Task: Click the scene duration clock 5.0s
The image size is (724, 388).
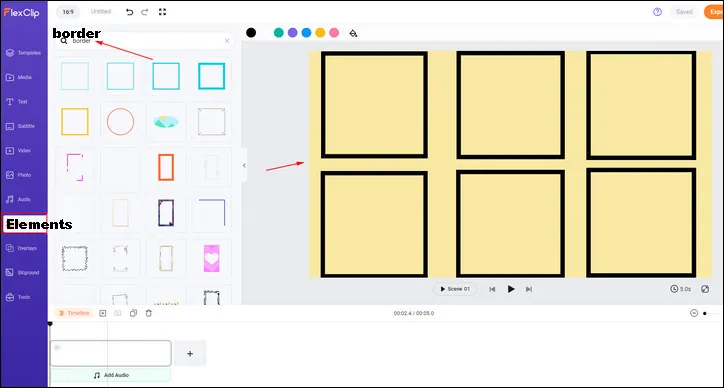Action: tap(681, 289)
